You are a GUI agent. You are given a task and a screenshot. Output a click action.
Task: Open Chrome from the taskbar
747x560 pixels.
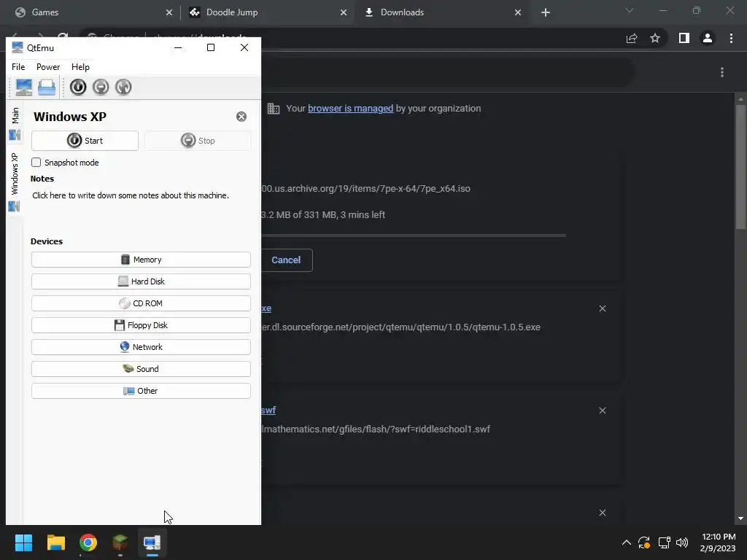[x=88, y=542]
